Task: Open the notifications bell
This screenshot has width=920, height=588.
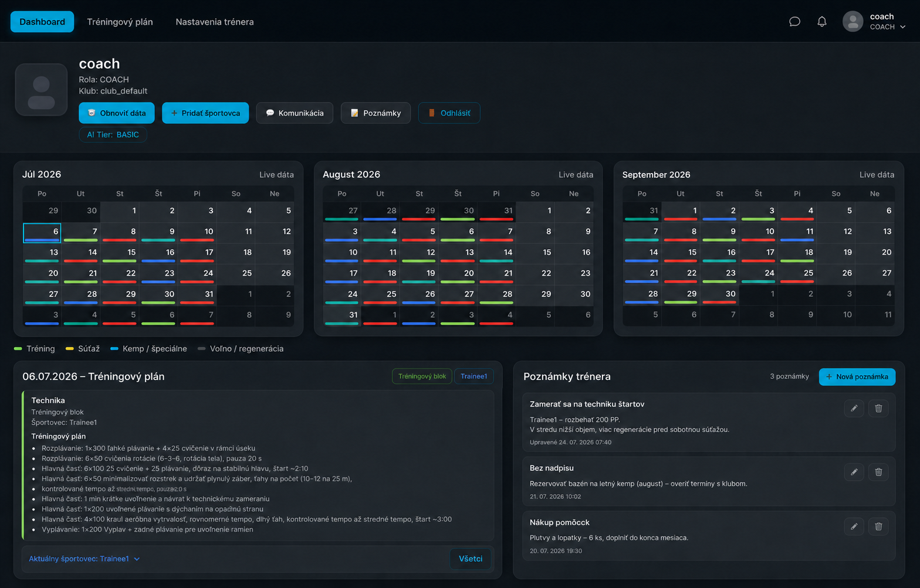Action: 822,22
